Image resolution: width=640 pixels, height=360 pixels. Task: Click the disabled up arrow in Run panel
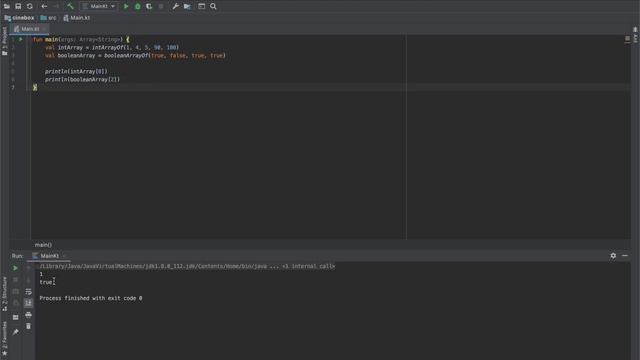(28, 268)
